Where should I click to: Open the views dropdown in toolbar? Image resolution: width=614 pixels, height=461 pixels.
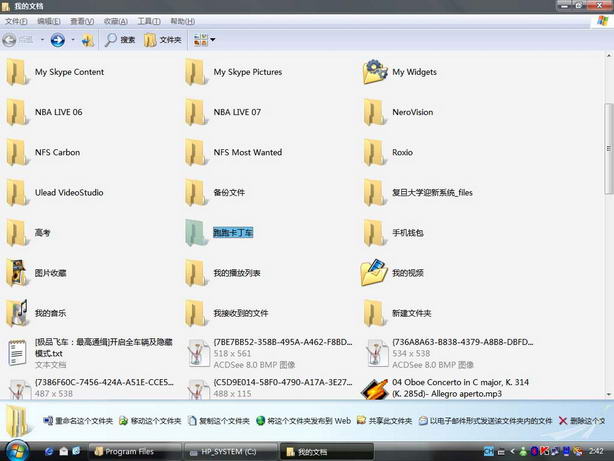[x=204, y=40]
